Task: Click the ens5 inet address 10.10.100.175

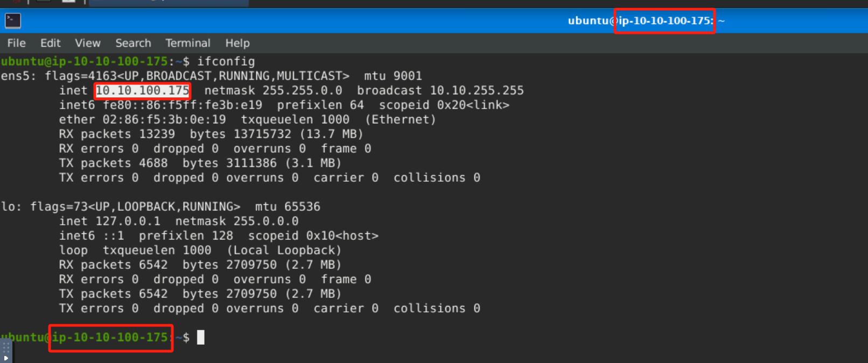Action: pyautogui.click(x=143, y=90)
